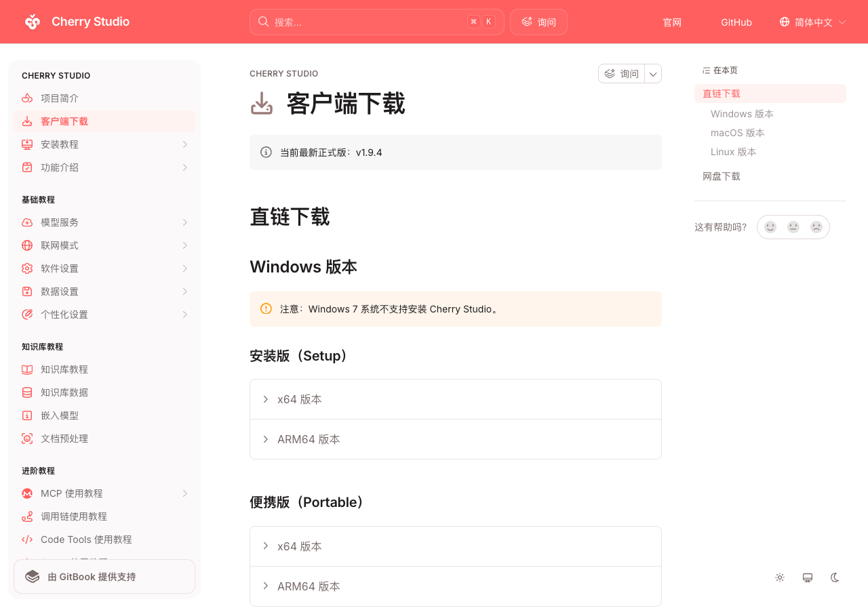868x610 pixels.
Task: Click the 安装教程 monitor icon
Action: point(27,144)
